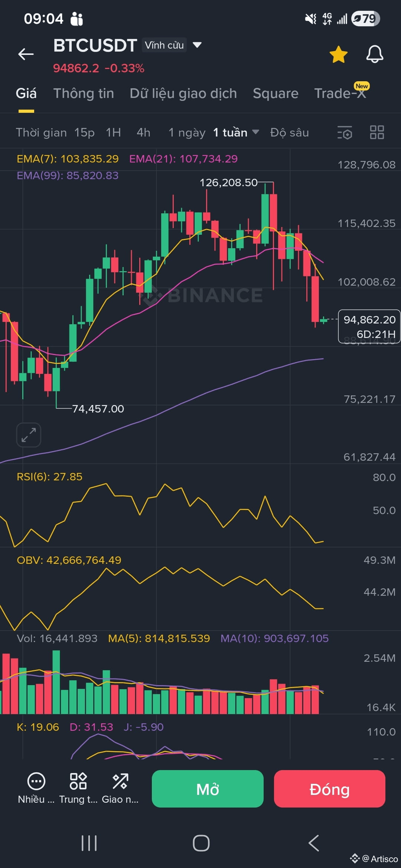Open the Dữ liệu giao dịch tab
The width and height of the screenshot is (401, 868).
[x=183, y=93]
